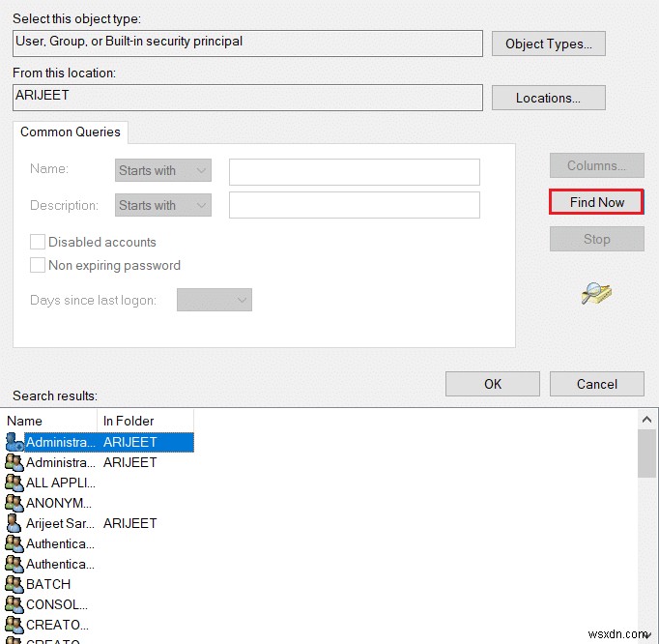The width and height of the screenshot is (659, 644).
Task: Click the ARIJEET location field
Action: 247,98
